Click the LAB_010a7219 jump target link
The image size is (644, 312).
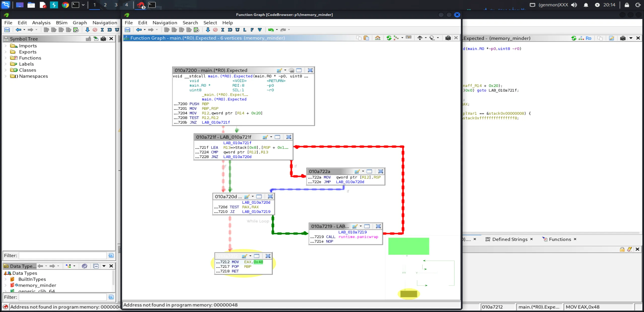click(256, 212)
